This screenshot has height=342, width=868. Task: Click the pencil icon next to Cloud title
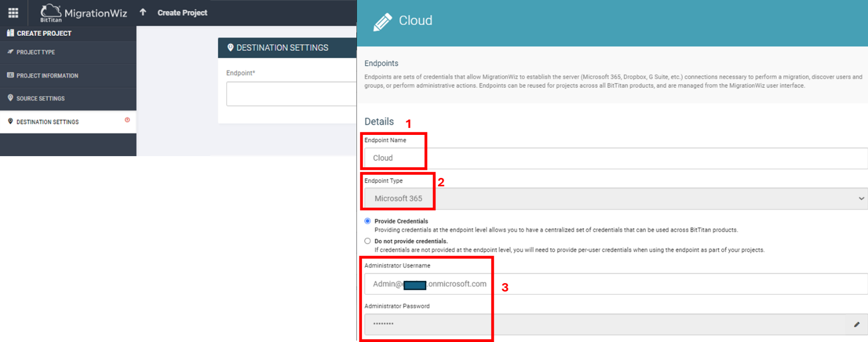pyautogui.click(x=382, y=22)
